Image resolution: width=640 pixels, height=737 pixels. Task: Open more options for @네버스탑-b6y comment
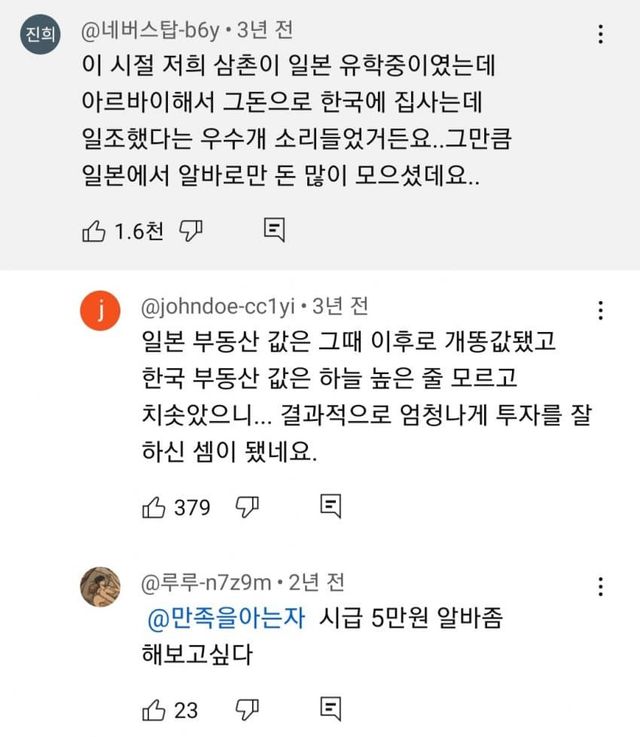pos(600,34)
